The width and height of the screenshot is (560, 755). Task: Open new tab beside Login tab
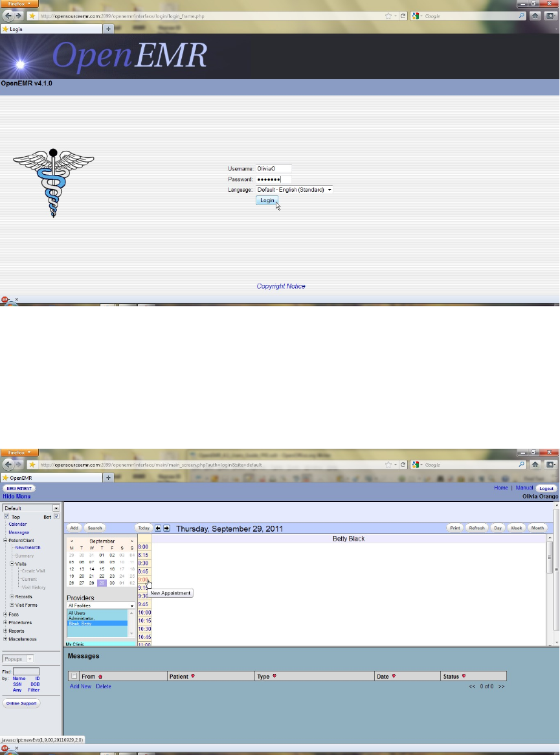[108, 29]
